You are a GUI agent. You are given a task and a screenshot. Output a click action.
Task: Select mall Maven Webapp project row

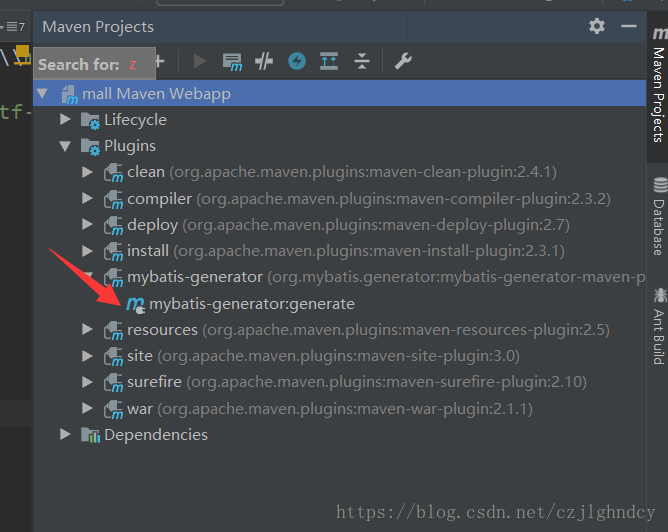point(340,93)
